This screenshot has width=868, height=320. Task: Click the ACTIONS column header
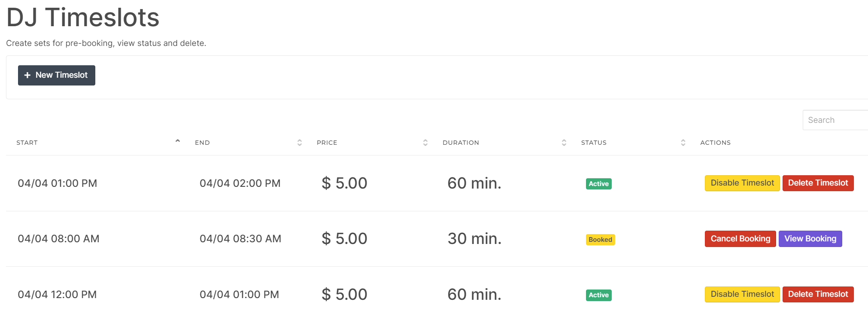715,143
